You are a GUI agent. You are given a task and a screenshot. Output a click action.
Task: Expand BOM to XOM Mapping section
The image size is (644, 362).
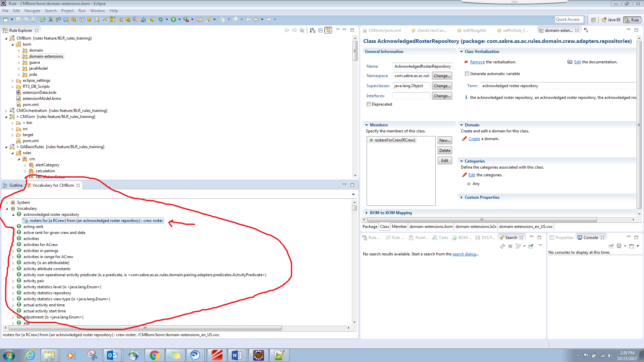390,213
